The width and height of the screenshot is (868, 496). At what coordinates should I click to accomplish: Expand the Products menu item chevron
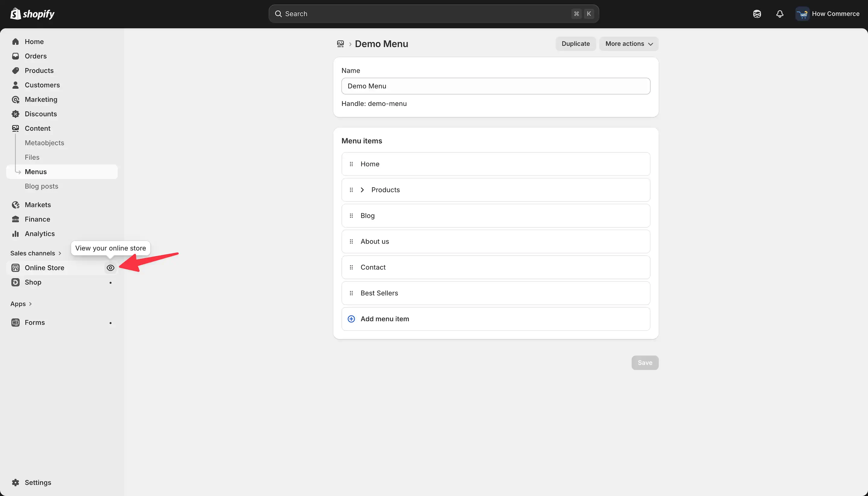(x=362, y=190)
